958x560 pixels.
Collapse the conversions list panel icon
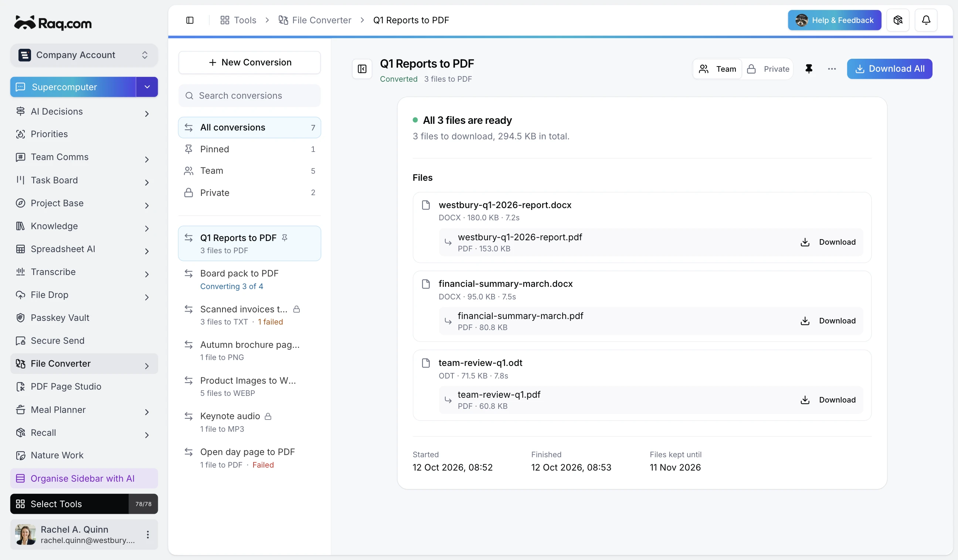pyautogui.click(x=362, y=69)
